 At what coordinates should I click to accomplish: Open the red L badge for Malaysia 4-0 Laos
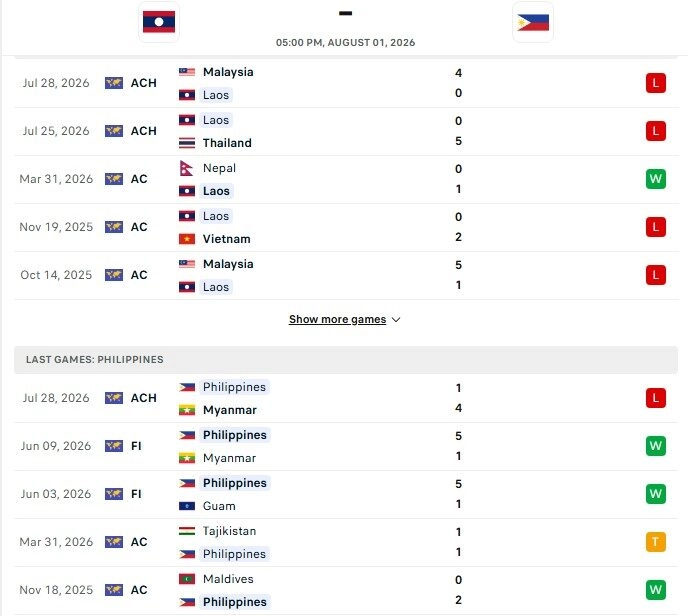click(x=656, y=83)
